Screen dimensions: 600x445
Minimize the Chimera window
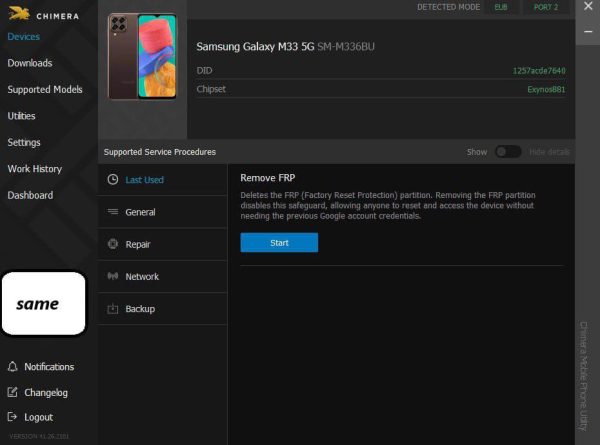pyautogui.click(x=588, y=32)
